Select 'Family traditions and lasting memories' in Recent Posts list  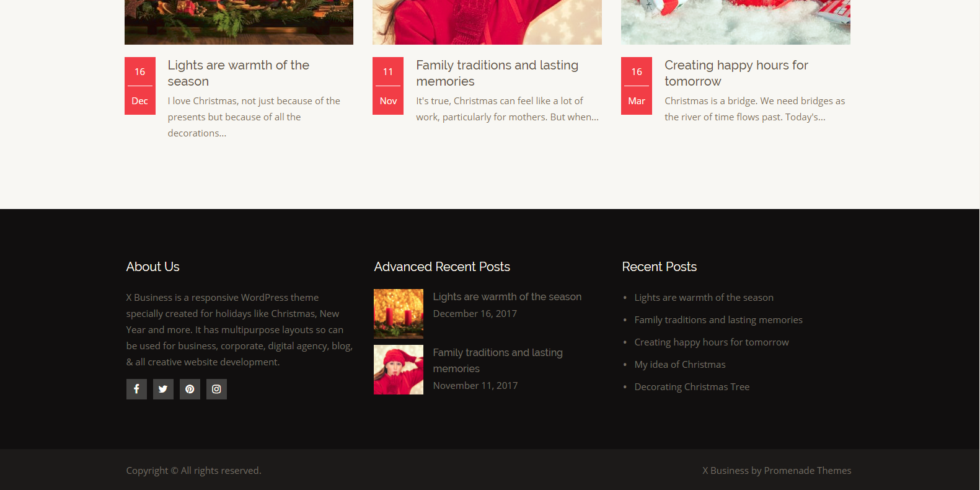tap(718, 320)
